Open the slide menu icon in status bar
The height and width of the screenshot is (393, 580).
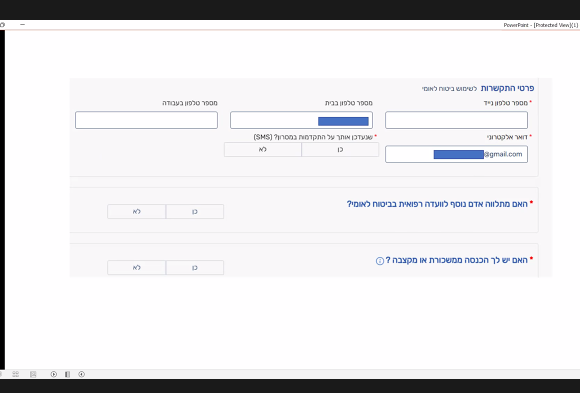67,374
